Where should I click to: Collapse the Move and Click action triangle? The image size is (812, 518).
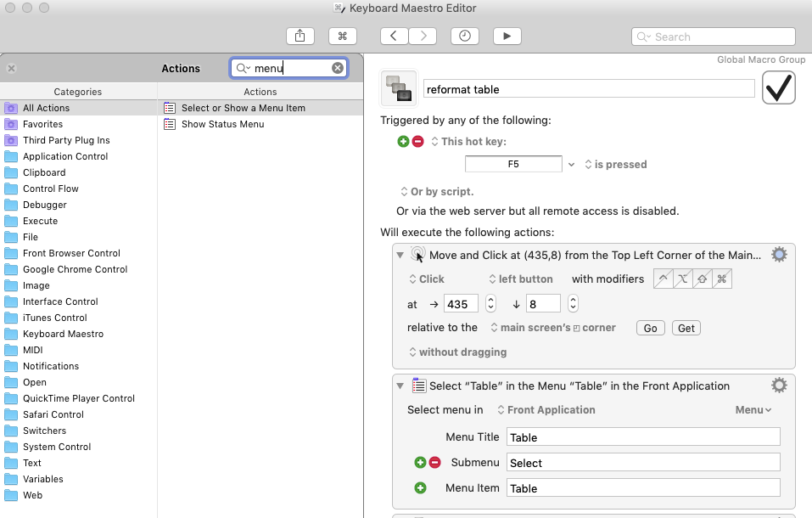[x=400, y=255]
